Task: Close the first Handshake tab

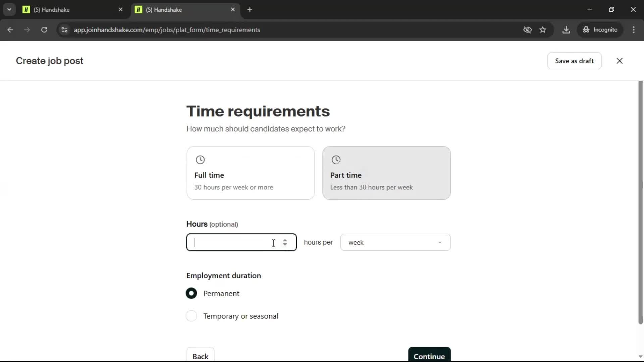Action: 121,10
